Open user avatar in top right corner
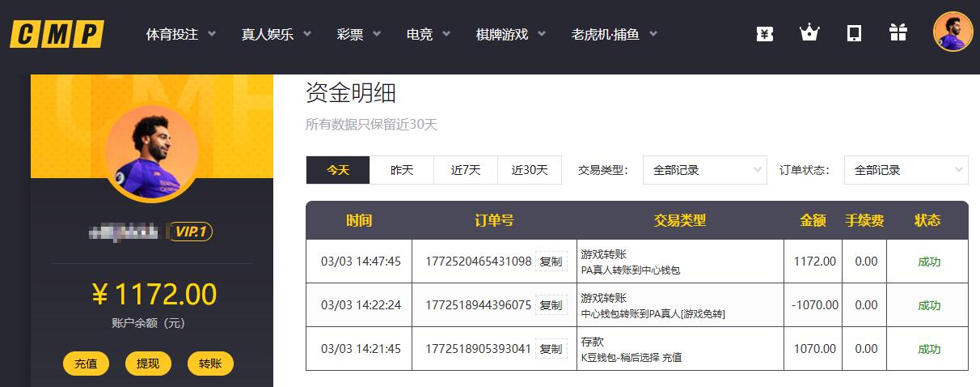The width and height of the screenshot is (980, 387). click(x=953, y=32)
